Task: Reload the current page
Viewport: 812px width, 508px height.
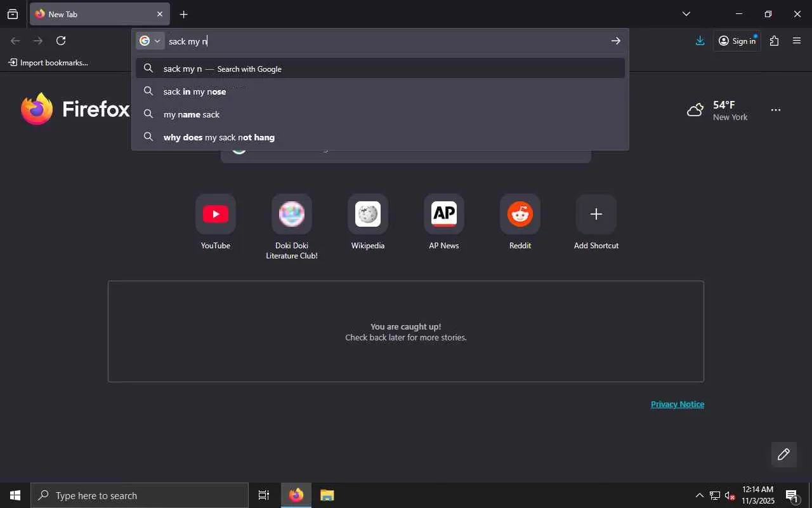Action: (x=61, y=41)
